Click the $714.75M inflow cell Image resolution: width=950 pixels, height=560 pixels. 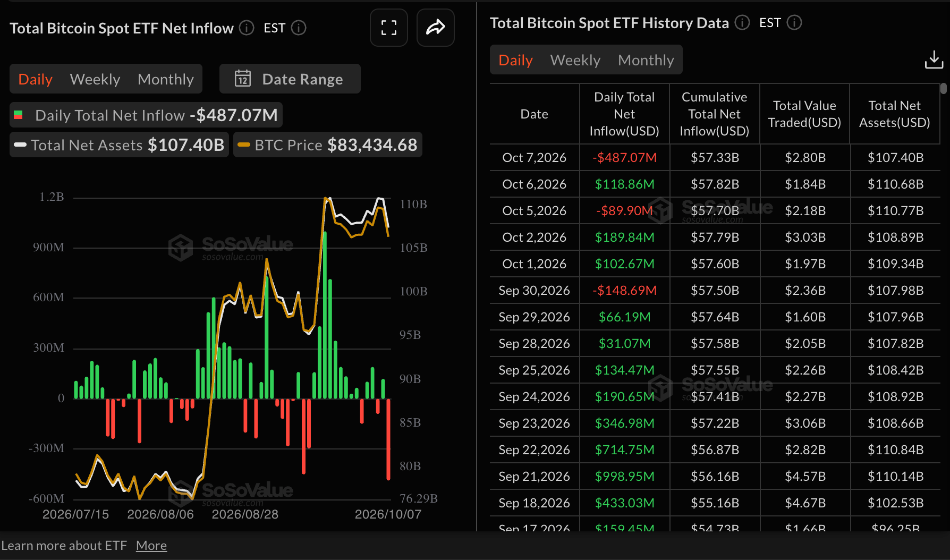click(x=624, y=450)
